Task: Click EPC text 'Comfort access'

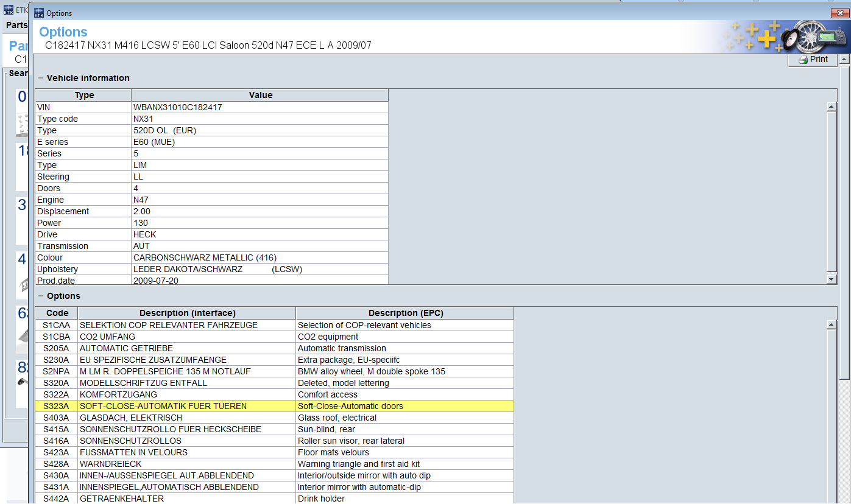Action: point(327,394)
